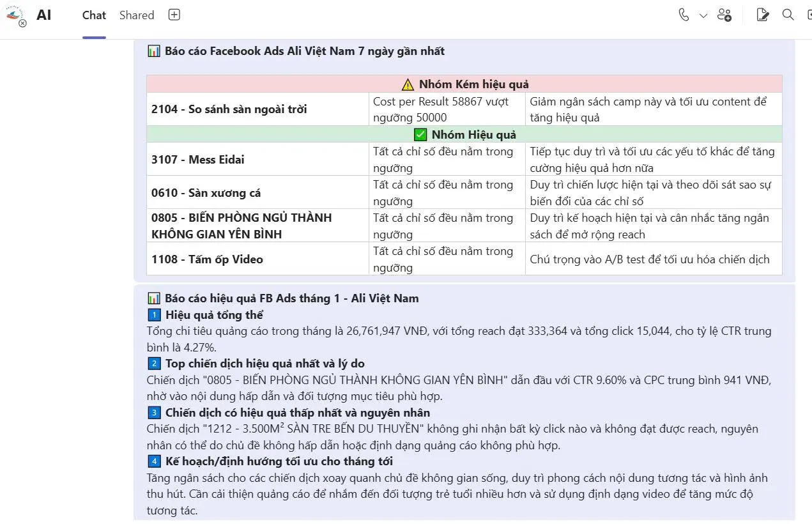Click number 1 icon beside Hiệu quả tổng thể
This screenshot has width=812, height=524.
coord(154,315)
